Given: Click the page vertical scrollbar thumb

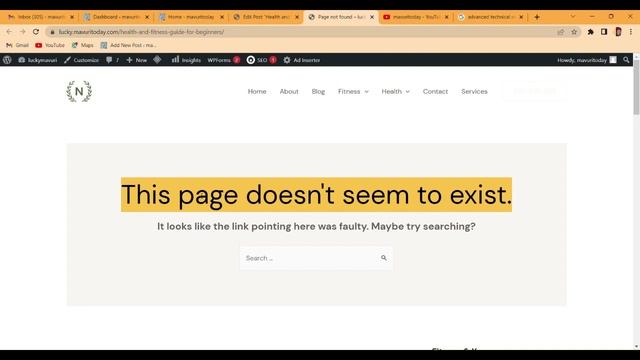Looking at the screenshot, I should click(x=636, y=88).
